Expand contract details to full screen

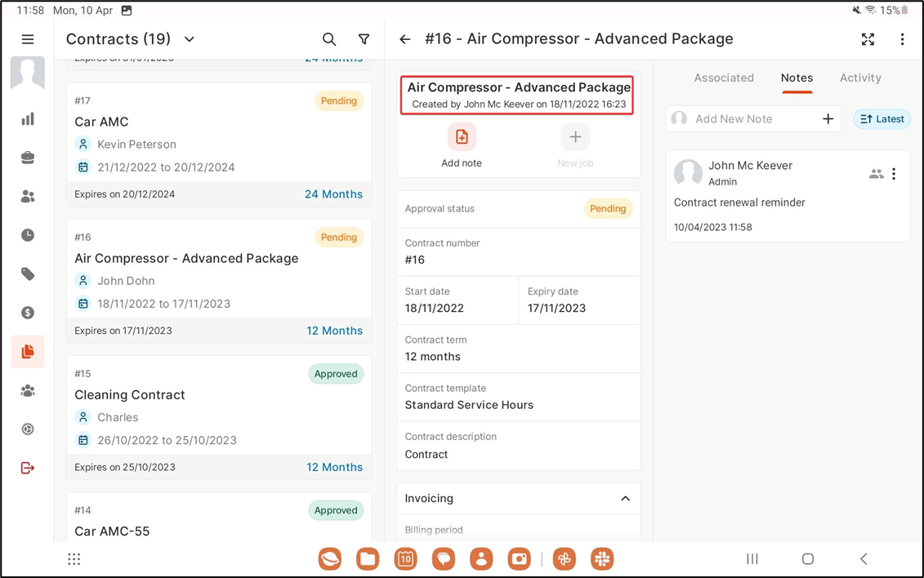(868, 39)
